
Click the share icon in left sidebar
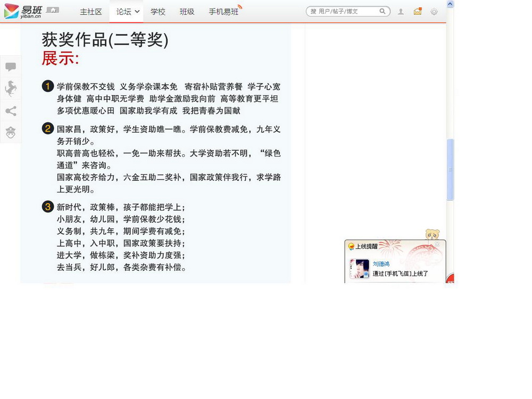point(11,111)
